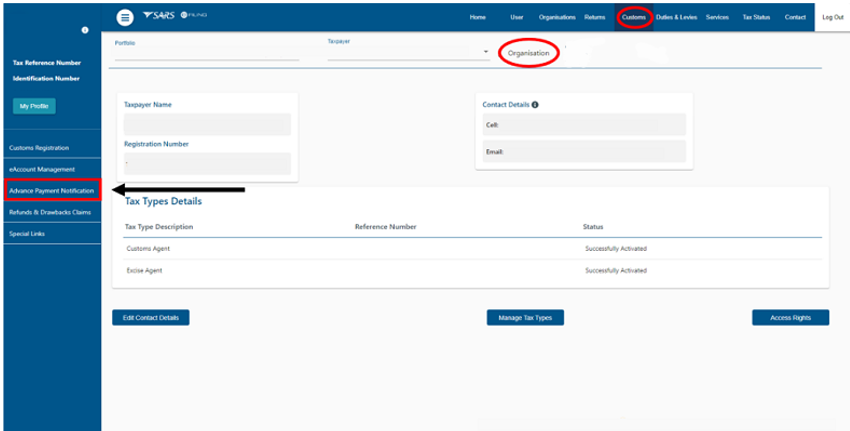Click the Contact Details info icon

click(536, 104)
